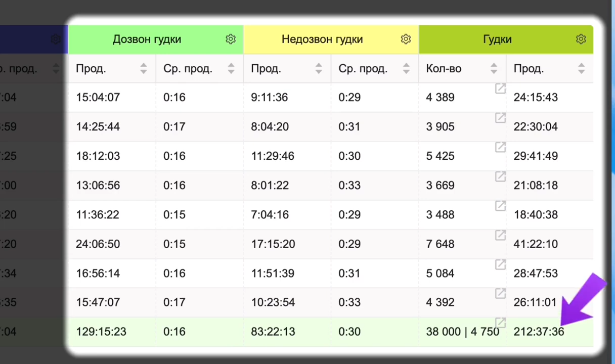The height and width of the screenshot is (364, 615).
Task: Click the 129:15:23 total cell
Action: coord(101,332)
